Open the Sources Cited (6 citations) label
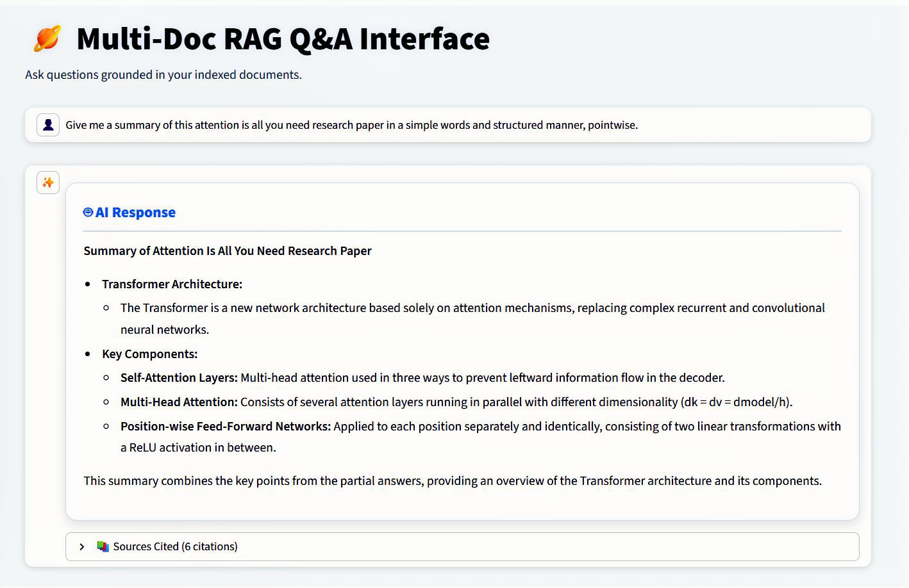Viewport: 909px width, 588px height. tap(175, 546)
